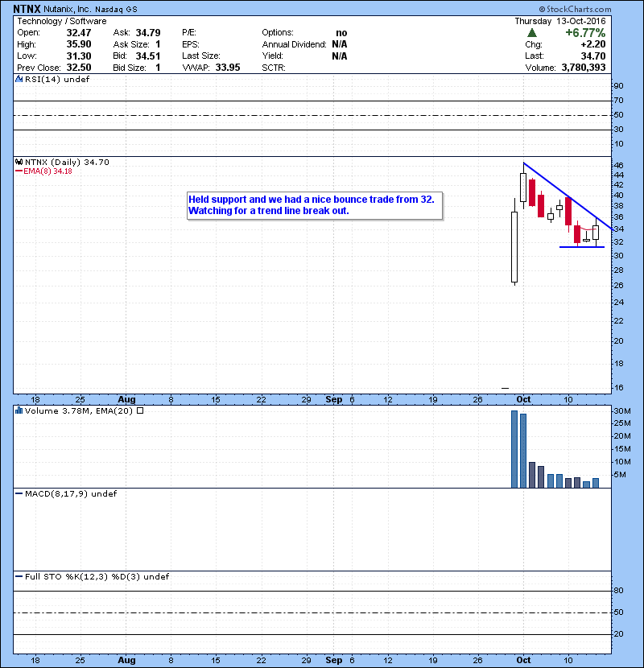
Task: Click the Options value 'no'
Action: (341, 33)
